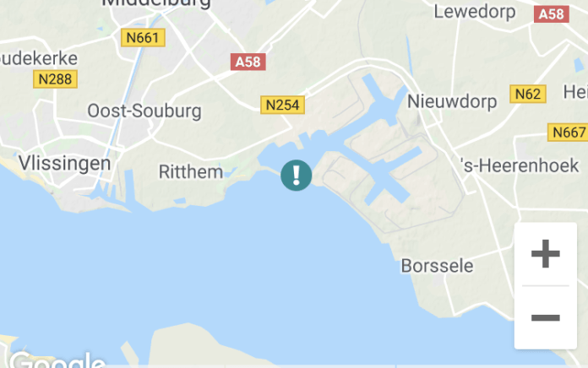Click the teal exclamation mark map marker
The image size is (588, 368).
pyautogui.click(x=297, y=175)
